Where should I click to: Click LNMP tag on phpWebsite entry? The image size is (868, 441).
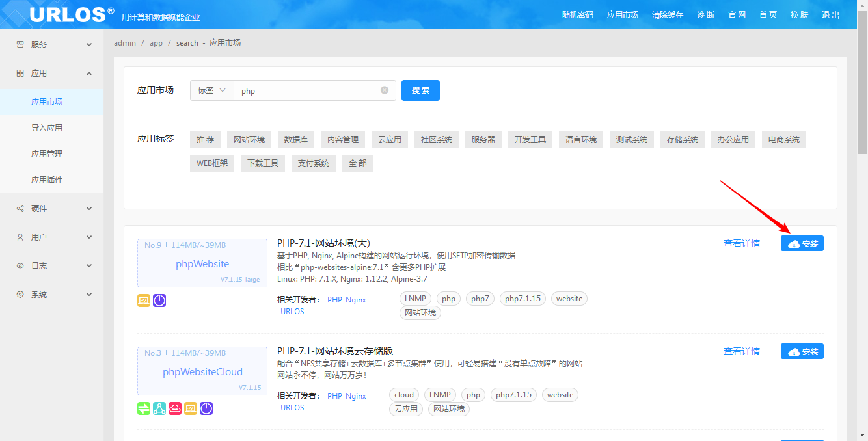(x=415, y=299)
